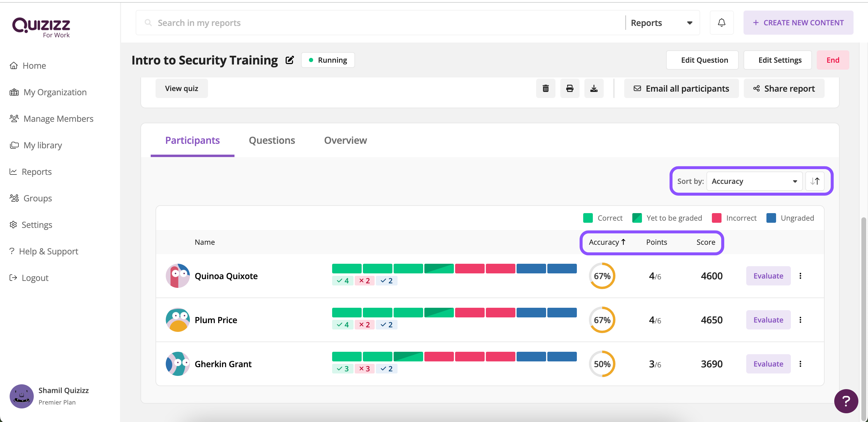Click Gherkin Grant score 3690
This screenshot has width=868, height=422.
point(712,364)
